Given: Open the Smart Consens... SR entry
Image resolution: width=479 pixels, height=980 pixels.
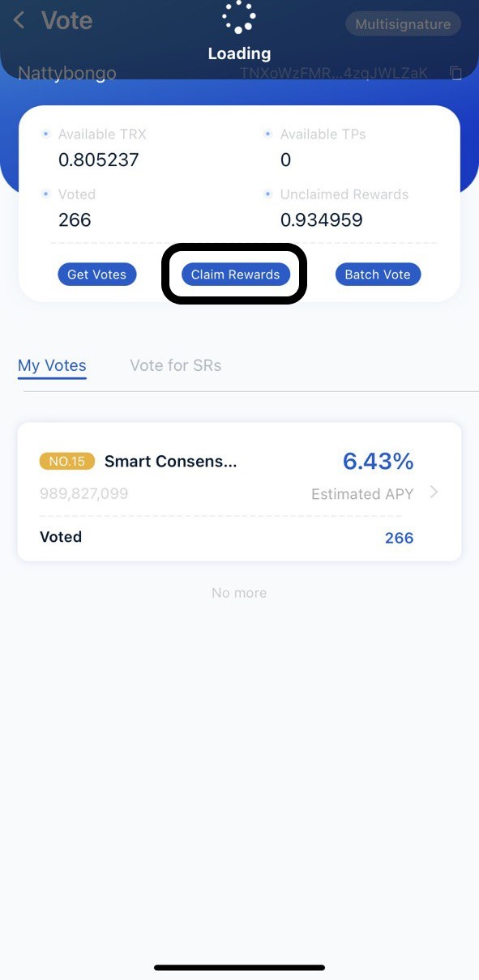Looking at the screenshot, I should pos(171,462).
